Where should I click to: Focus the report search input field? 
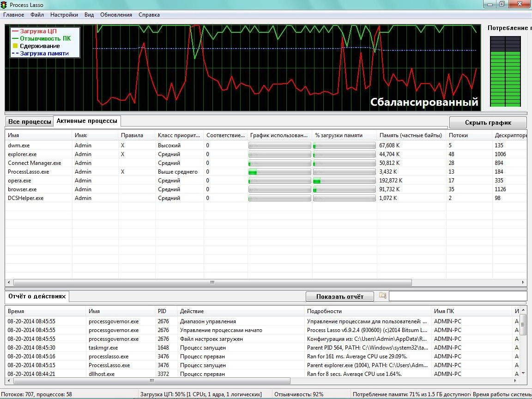458,296
